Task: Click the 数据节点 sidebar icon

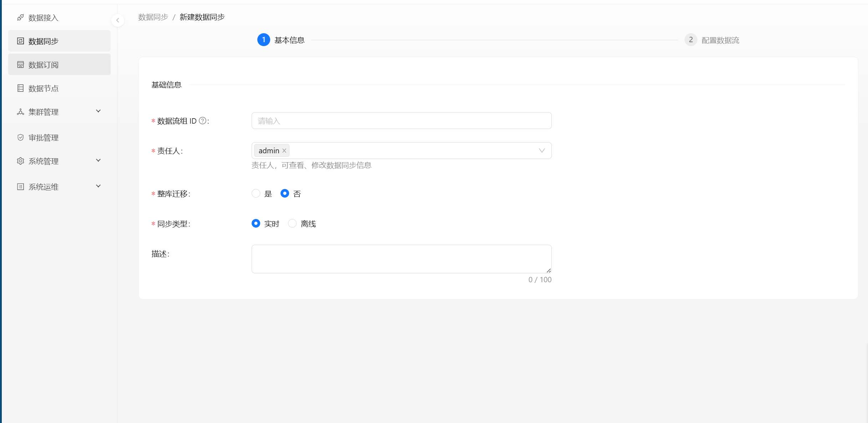Action: click(x=21, y=88)
